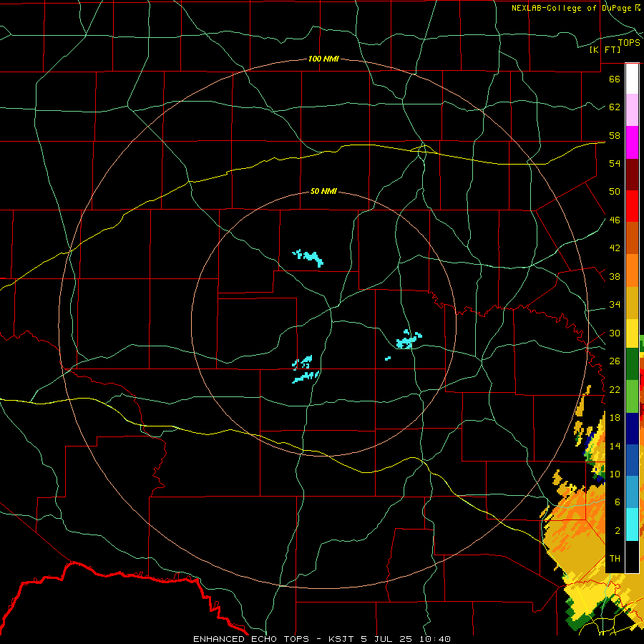Image resolution: width=644 pixels, height=644 pixels.
Task: Click the 30 legend value
Action: (x=615, y=333)
